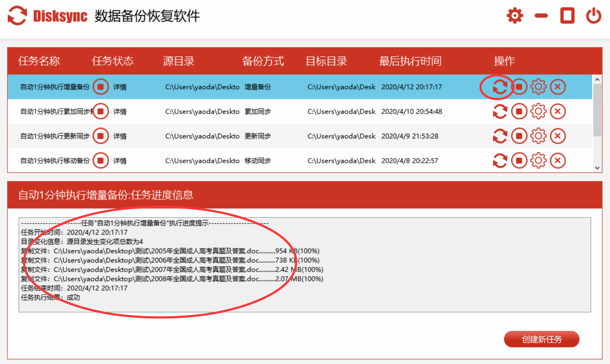Click the 目标目录 column header

(x=326, y=61)
